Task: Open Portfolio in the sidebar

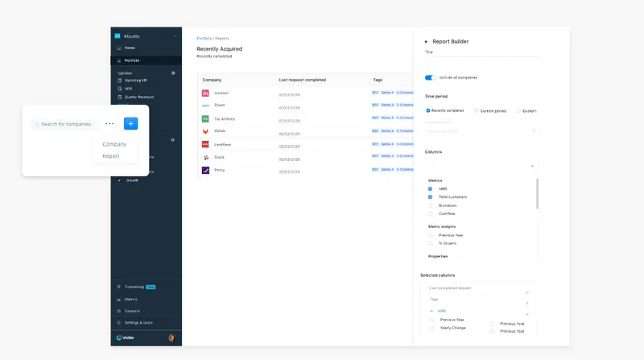Action: pyautogui.click(x=146, y=60)
